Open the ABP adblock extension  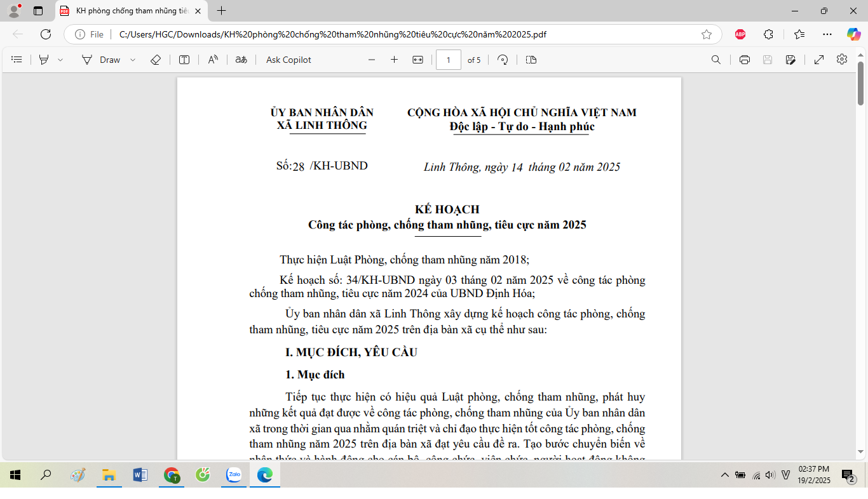point(740,34)
